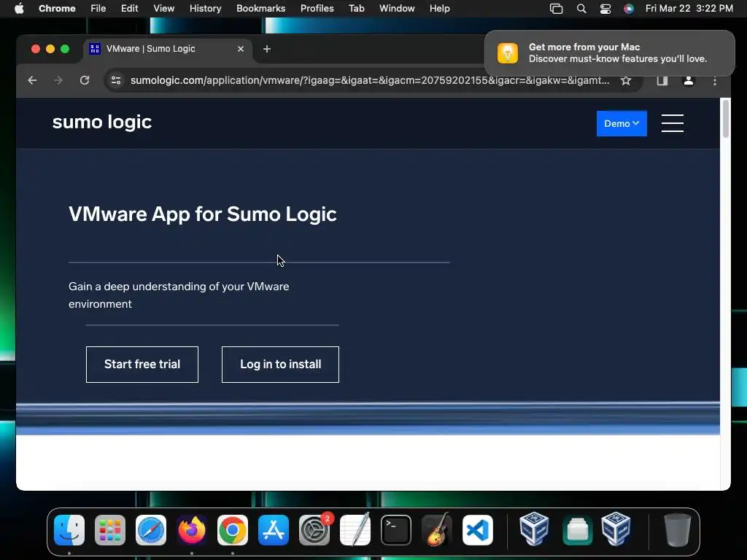Select the VMware | Sumo Logic tab

(x=168, y=49)
